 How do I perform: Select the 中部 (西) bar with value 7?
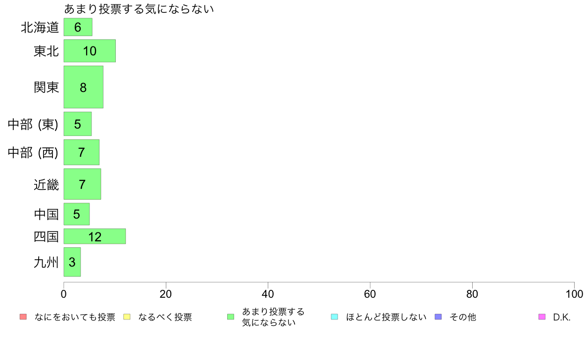point(81,152)
